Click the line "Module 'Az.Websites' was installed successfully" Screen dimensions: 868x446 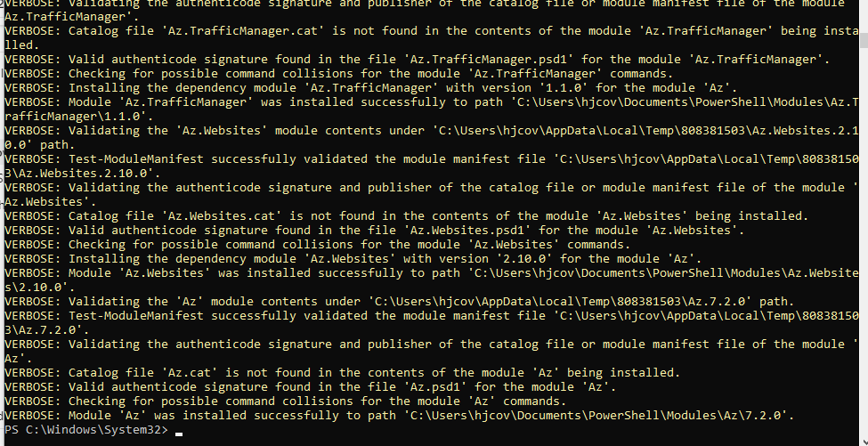pyautogui.click(x=431, y=280)
